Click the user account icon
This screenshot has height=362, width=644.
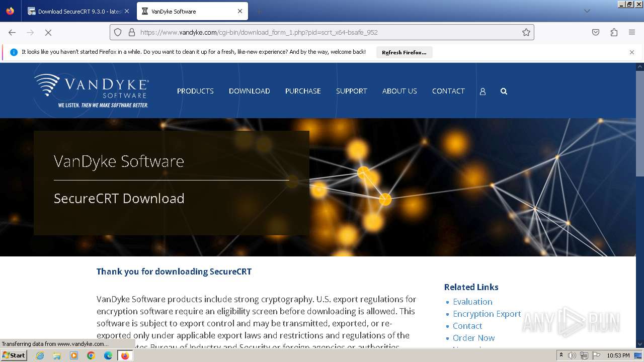(482, 92)
